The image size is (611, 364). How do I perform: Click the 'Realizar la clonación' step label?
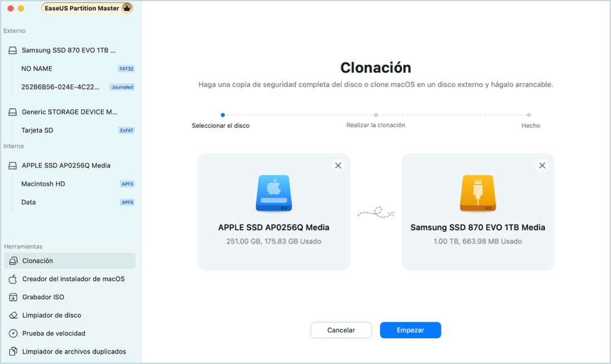pyautogui.click(x=376, y=125)
